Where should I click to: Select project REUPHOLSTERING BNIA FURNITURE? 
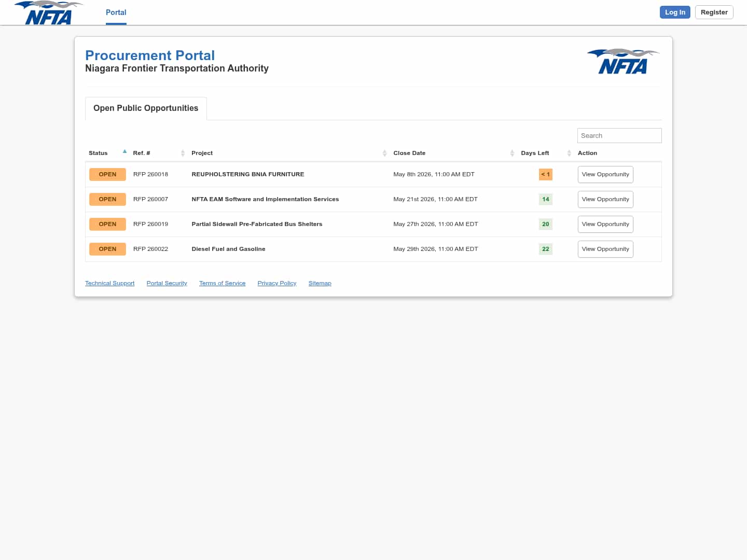248,175
